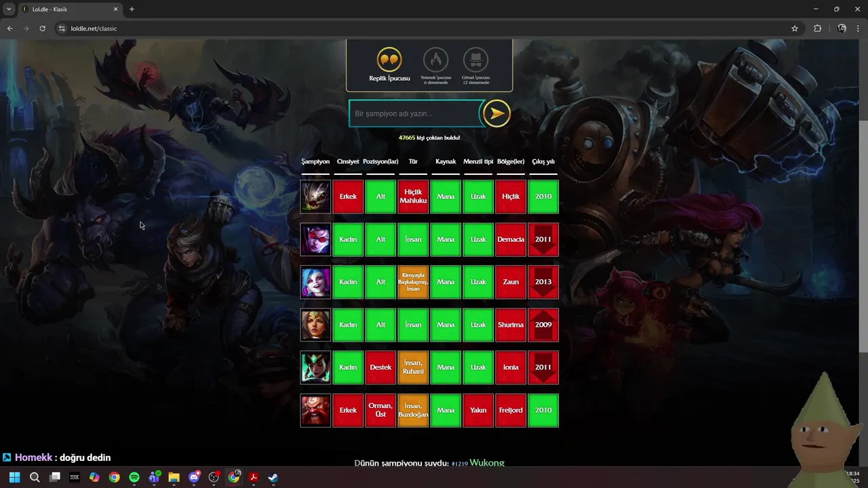Viewport: 868px width, 488px height.
Task: Click the Hiçlik Mahluku species cell
Action: 413,197
